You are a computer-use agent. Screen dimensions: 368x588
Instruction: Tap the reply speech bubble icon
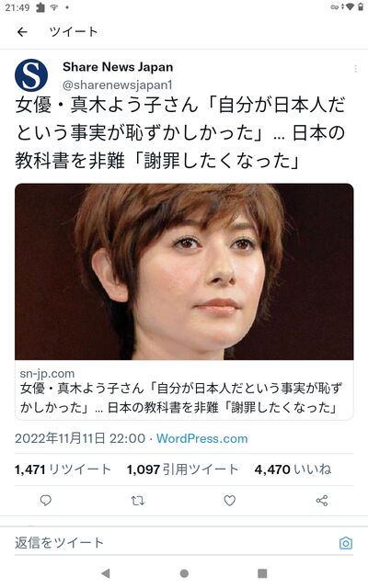coord(46,500)
